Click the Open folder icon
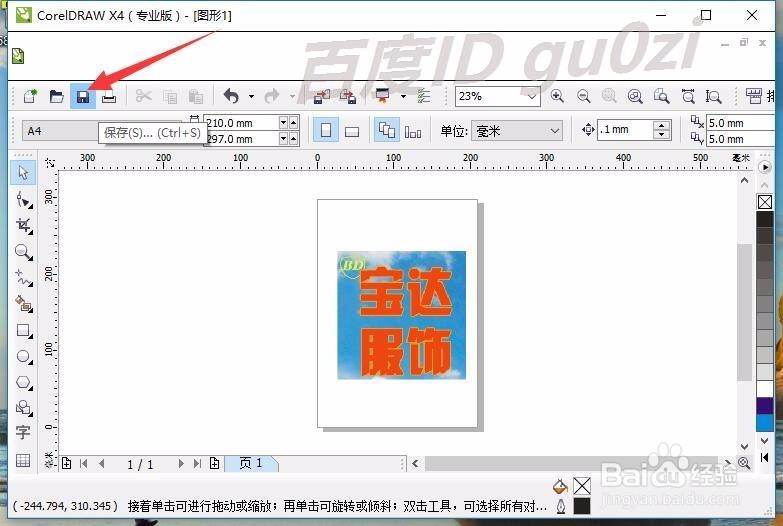The image size is (783, 526). tap(56, 96)
